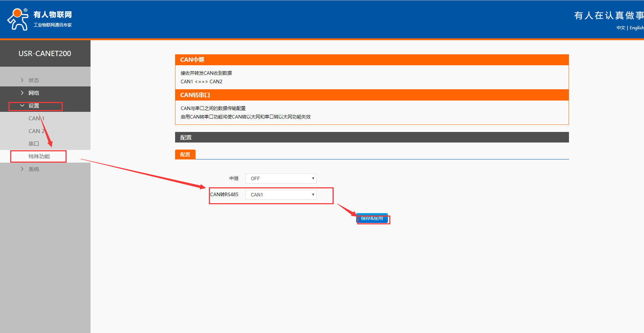The height and width of the screenshot is (333, 644).
Task: Click the dark gray 配置 header bar
Action: [x=372, y=138]
